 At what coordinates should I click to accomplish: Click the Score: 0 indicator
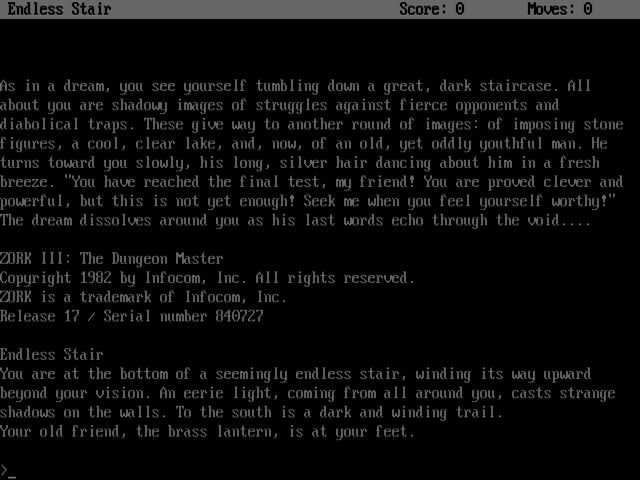[432, 9]
